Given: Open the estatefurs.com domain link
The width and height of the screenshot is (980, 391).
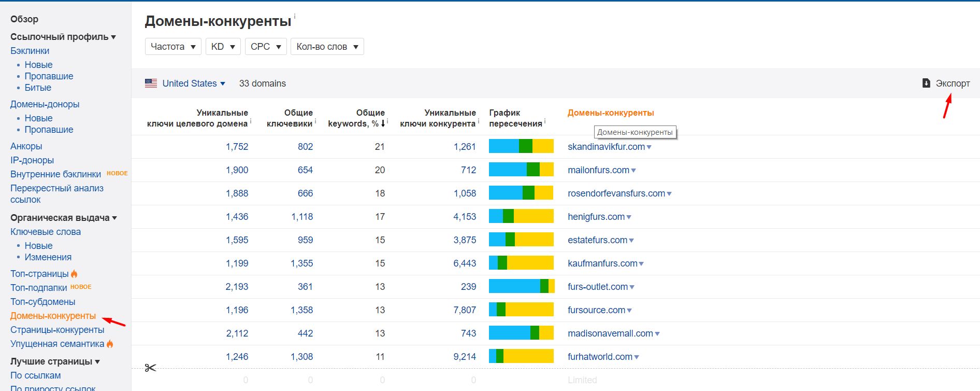Looking at the screenshot, I should click(x=597, y=240).
